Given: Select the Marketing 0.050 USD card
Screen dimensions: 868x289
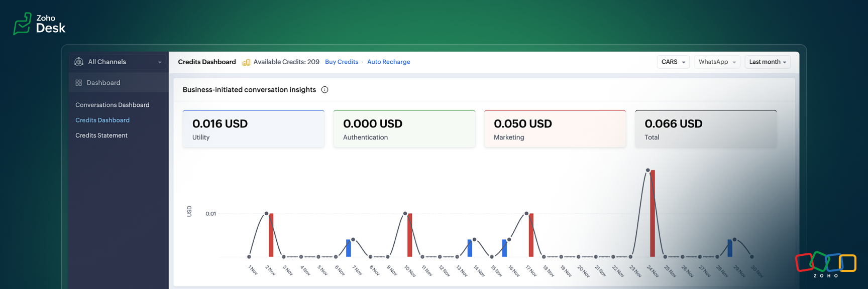Looking at the screenshot, I should [555, 129].
